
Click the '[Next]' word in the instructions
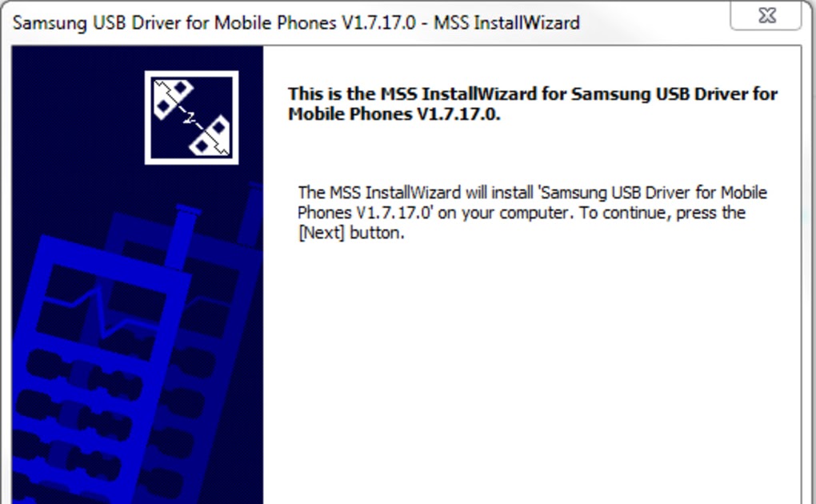(x=321, y=233)
